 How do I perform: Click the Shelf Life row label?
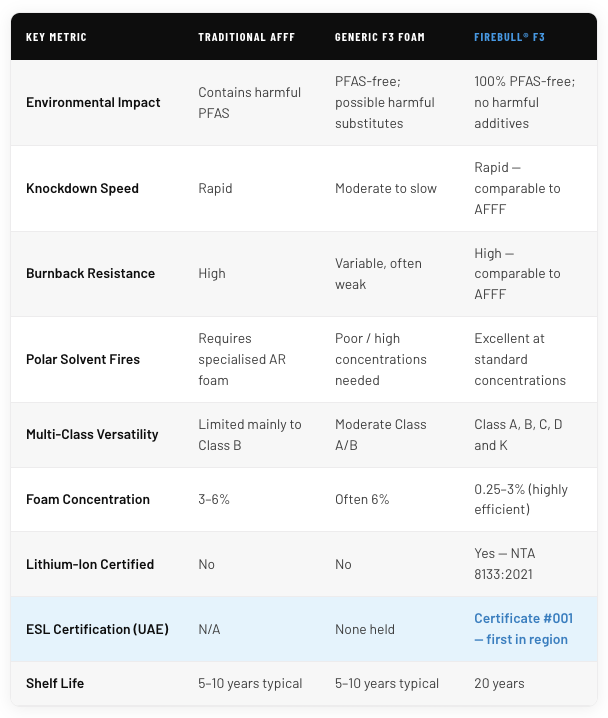coord(55,683)
